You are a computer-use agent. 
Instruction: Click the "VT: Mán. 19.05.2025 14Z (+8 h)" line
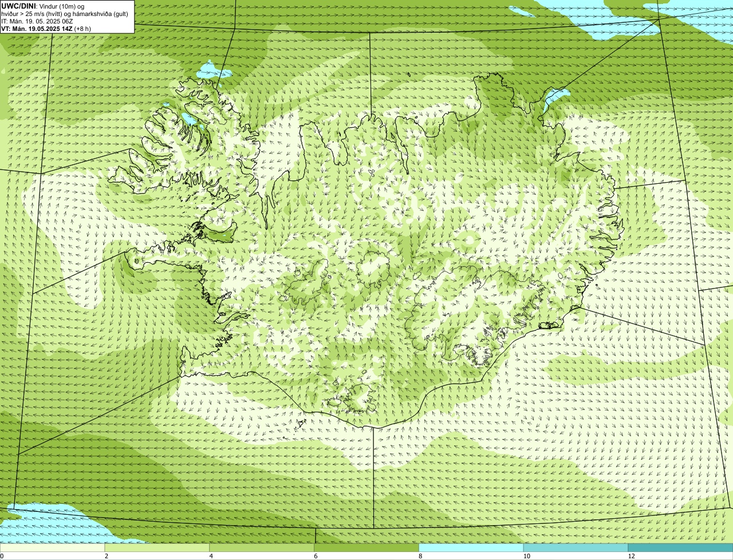click(x=46, y=29)
